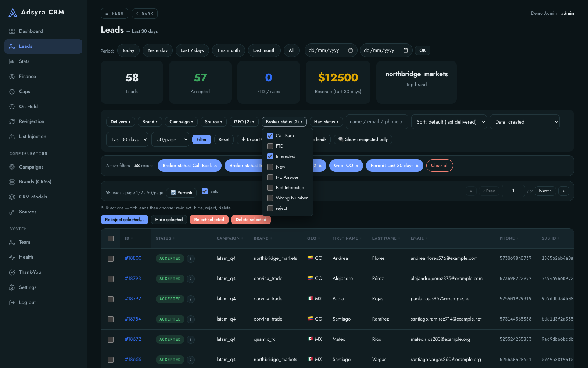Click the name / email / phone search field
The image size is (588, 368).
[377, 122]
